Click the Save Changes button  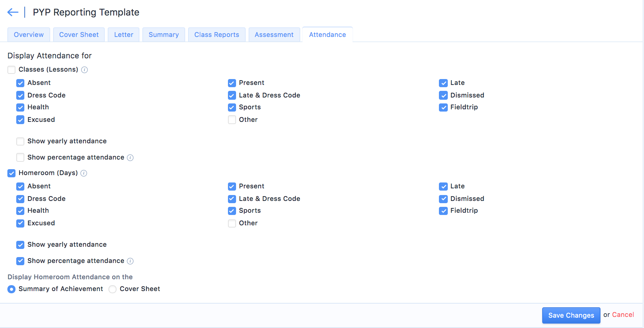[x=571, y=315]
